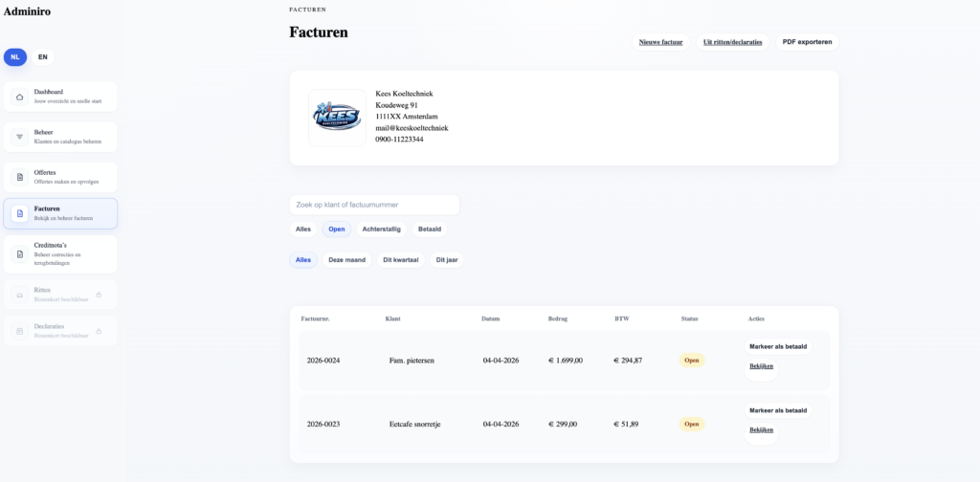The height and width of the screenshot is (482, 980).
Task: Click the Kees Koeltechniek company logo
Action: coord(337,118)
